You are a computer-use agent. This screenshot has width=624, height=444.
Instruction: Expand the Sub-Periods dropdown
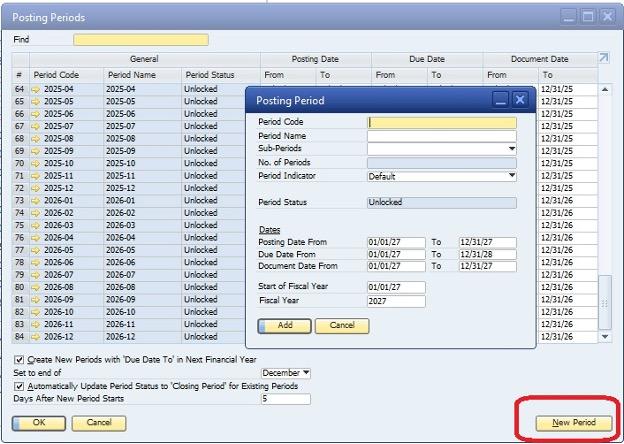click(x=511, y=149)
